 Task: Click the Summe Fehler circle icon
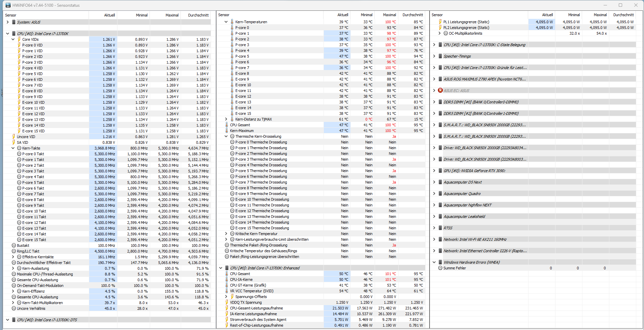(x=440, y=268)
